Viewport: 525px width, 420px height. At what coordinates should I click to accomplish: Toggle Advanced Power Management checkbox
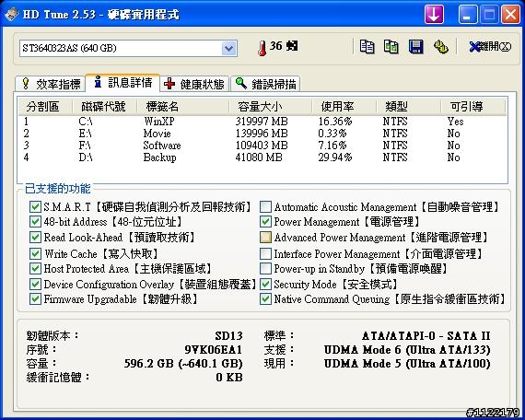coord(265,238)
